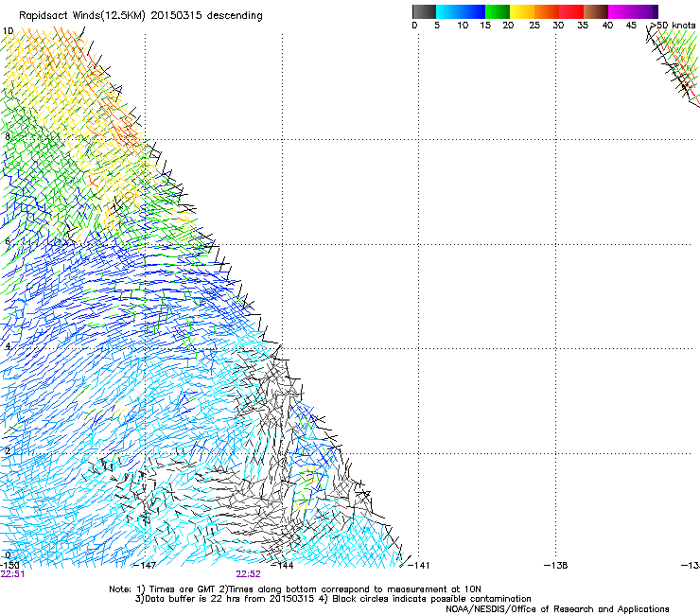Click the '5' knot label under the color bar
The height and width of the screenshot is (615, 700).
(437, 26)
